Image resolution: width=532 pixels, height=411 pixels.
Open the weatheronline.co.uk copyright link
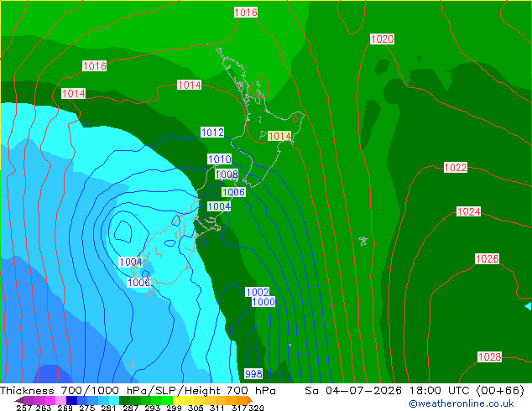pos(462,403)
